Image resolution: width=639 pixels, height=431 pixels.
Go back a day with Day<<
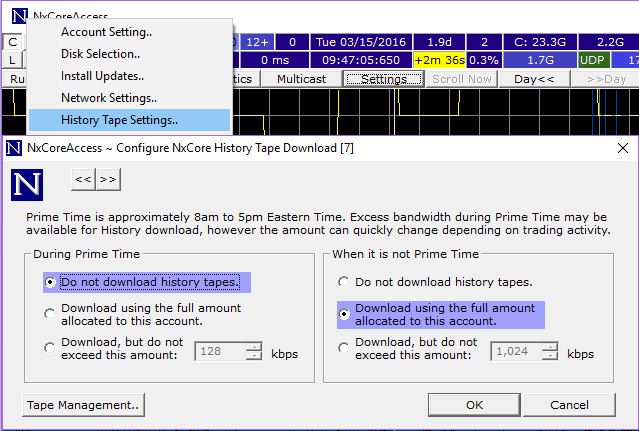click(x=534, y=79)
